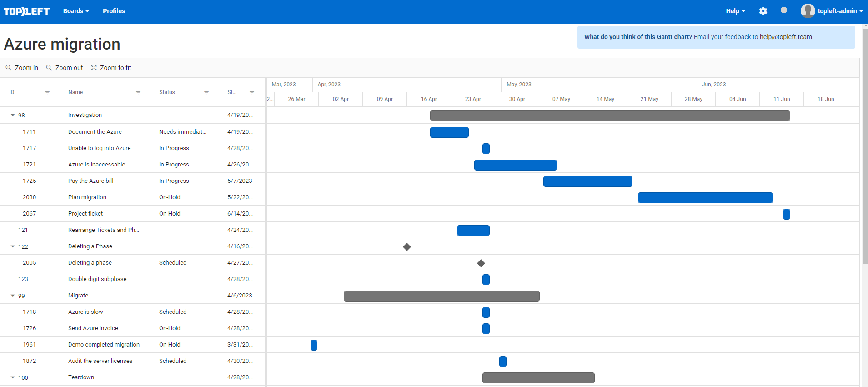Click the Pay the Azure bill Gantt bar
The width and height of the screenshot is (868, 387).
(x=587, y=181)
